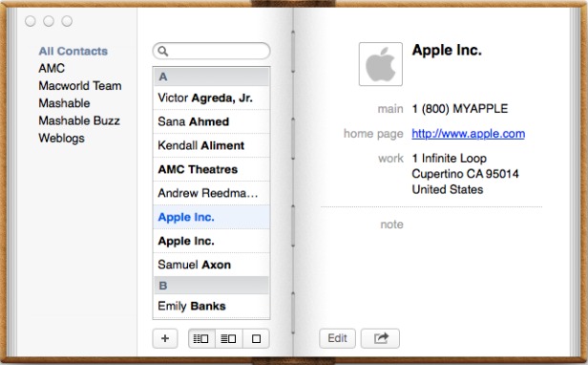Switch to single card only view icon
Image resolution: width=588 pixels, height=365 pixels.
256,338
